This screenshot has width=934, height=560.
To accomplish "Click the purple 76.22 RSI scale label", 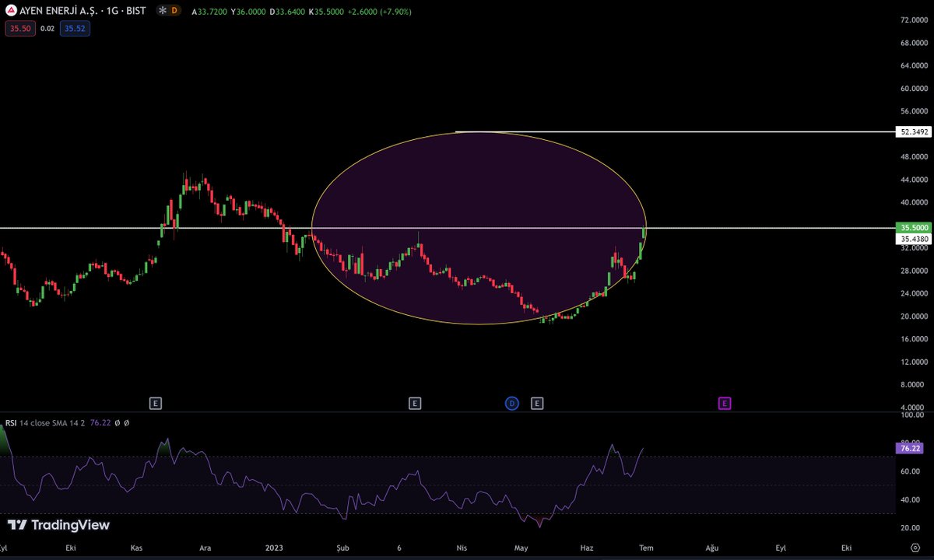I will [x=910, y=448].
